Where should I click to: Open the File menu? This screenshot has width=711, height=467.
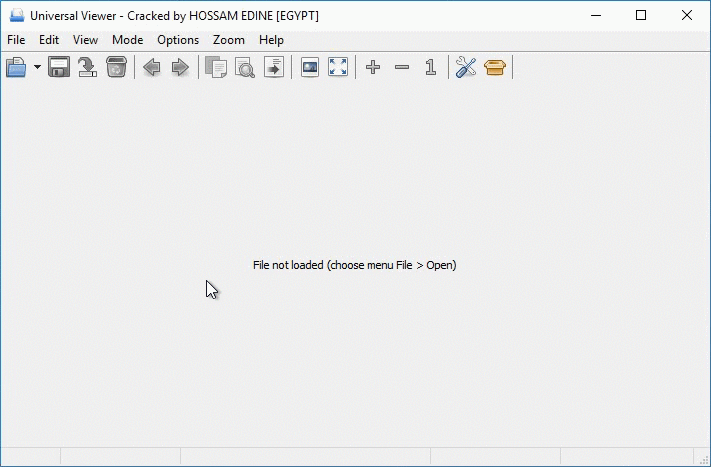tap(16, 40)
